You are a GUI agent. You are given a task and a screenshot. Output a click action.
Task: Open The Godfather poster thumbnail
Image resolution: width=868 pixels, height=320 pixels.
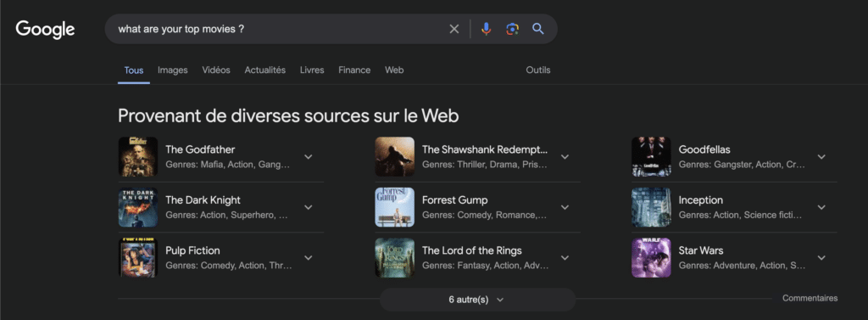(138, 157)
